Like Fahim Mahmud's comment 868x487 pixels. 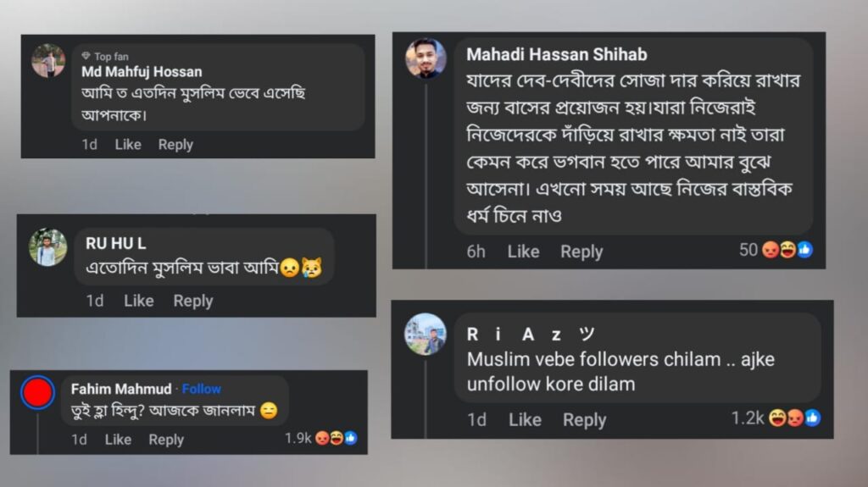coord(118,439)
